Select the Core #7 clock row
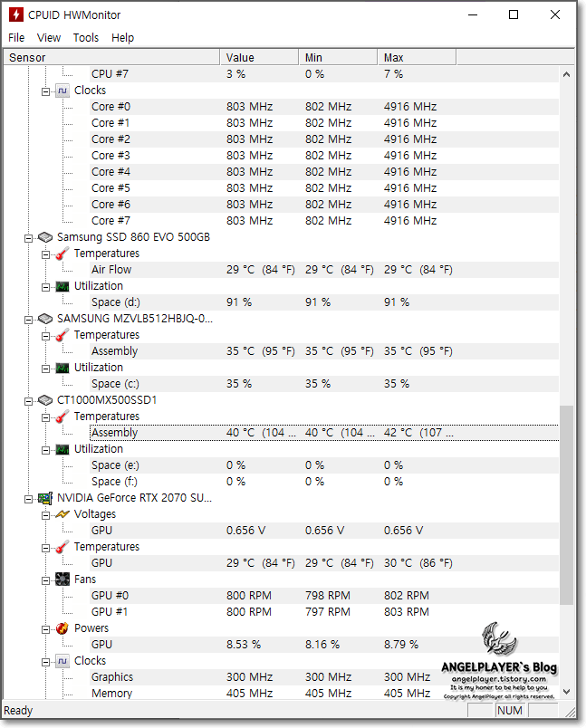 tap(324, 221)
